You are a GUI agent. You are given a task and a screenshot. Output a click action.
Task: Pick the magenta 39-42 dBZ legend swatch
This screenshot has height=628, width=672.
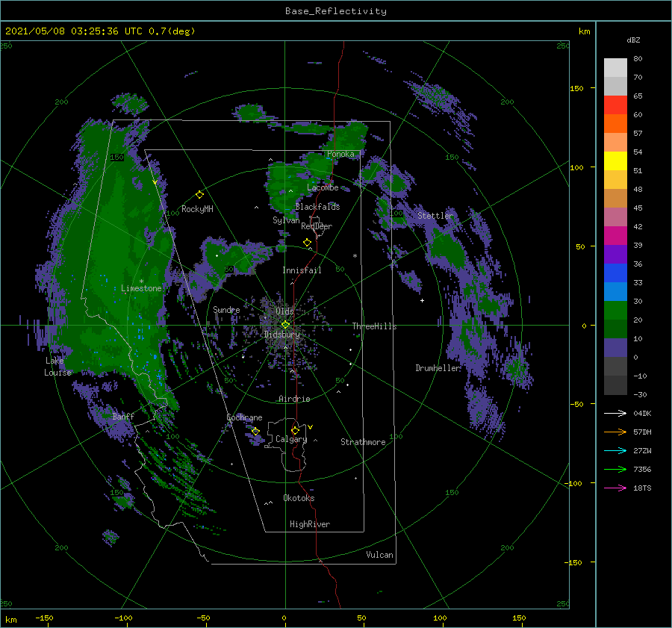[615, 236]
